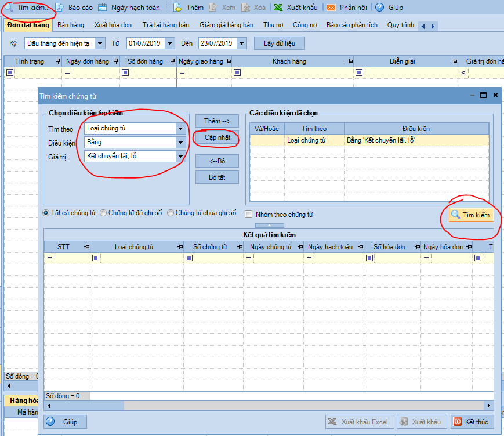This screenshot has height=436, width=504.
Task: Maximize the Tìm kiếm chứng từ dialog
Action: 483,95
